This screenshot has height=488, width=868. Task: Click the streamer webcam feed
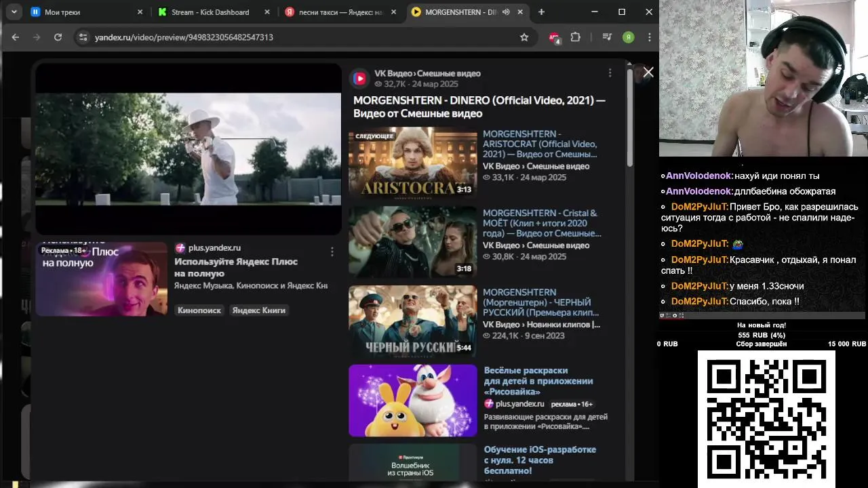[764, 79]
